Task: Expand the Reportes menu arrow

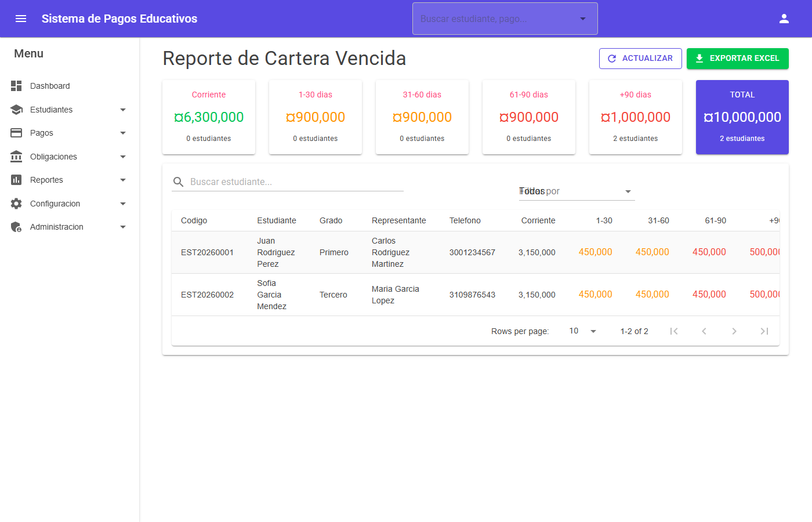Action: [123, 180]
